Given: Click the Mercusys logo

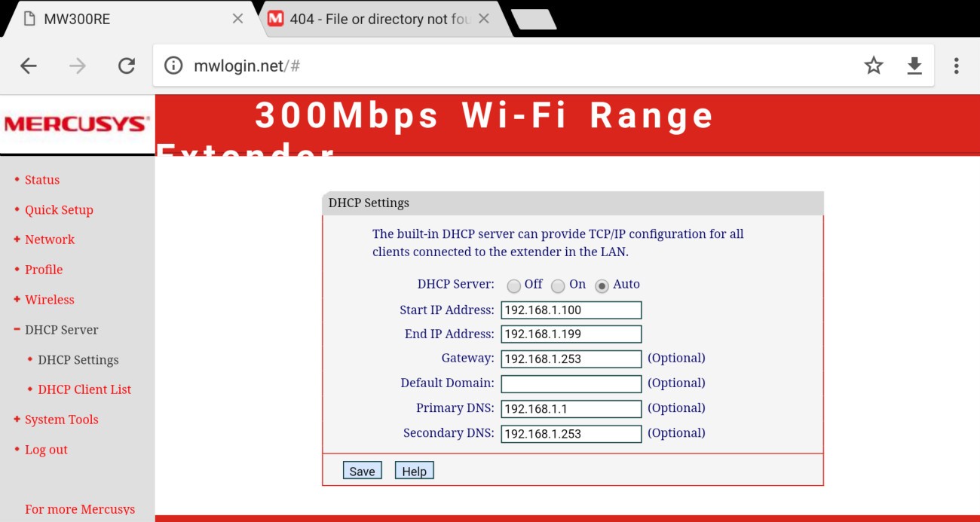Looking at the screenshot, I should click(77, 124).
